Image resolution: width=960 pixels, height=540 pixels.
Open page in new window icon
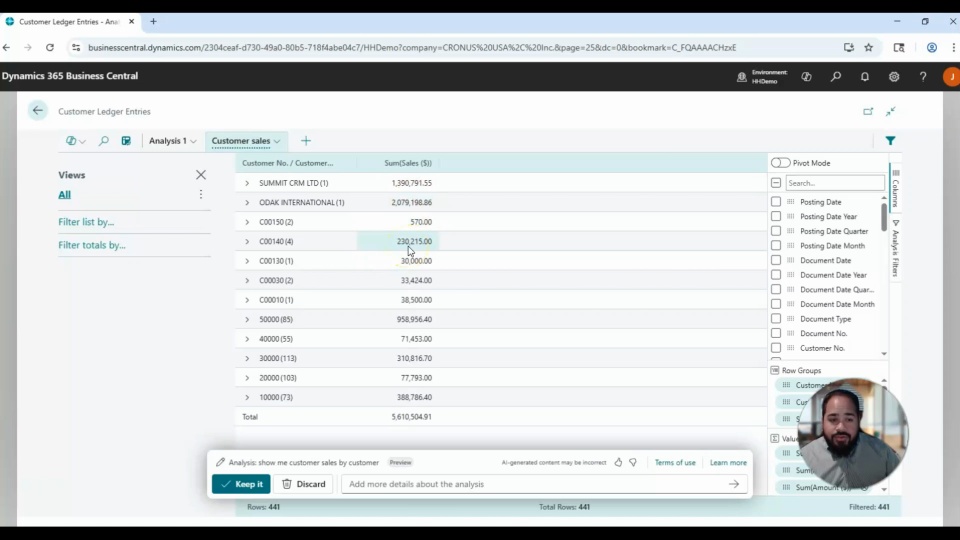click(x=868, y=111)
